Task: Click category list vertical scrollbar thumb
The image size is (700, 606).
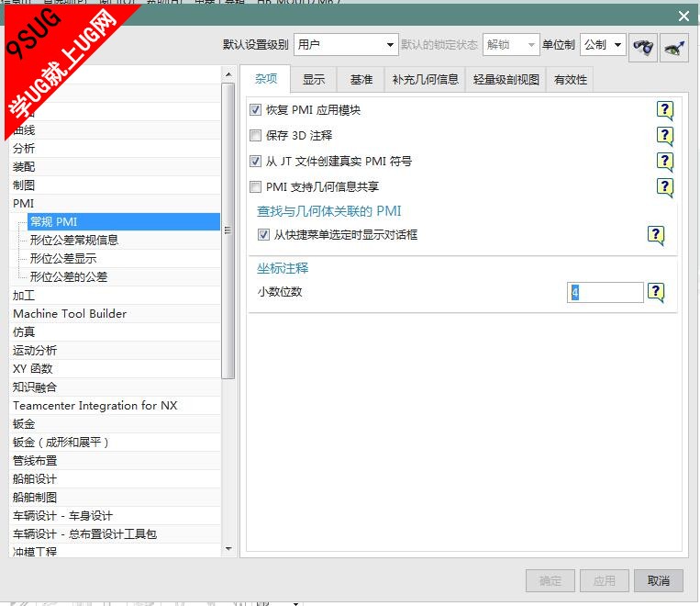Action: (228, 230)
